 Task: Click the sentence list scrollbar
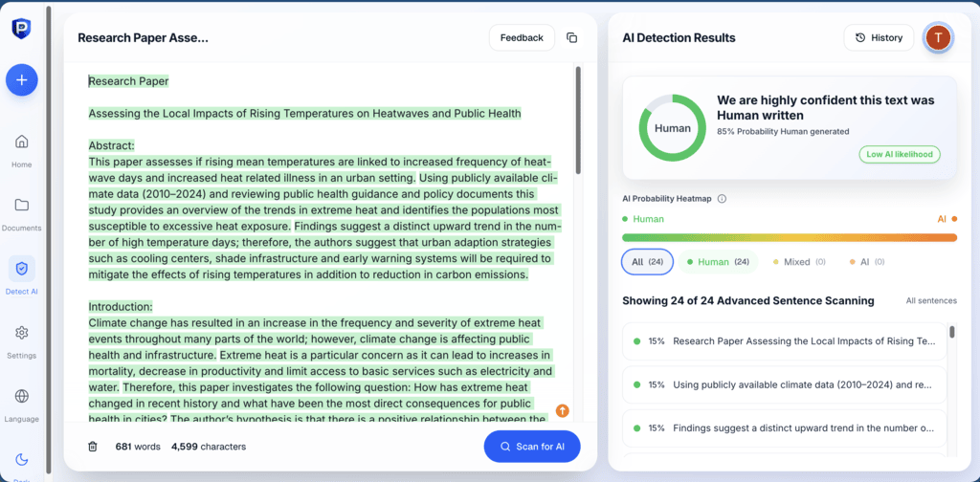click(952, 331)
